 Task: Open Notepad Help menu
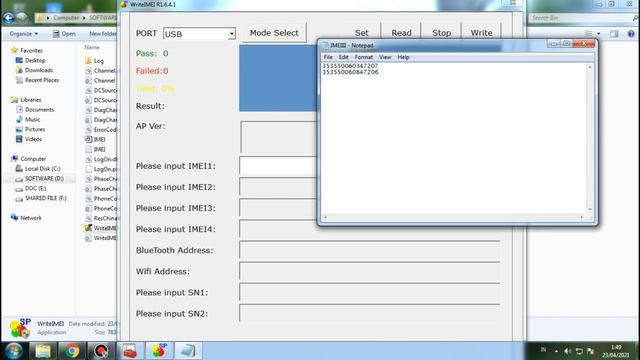click(403, 57)
